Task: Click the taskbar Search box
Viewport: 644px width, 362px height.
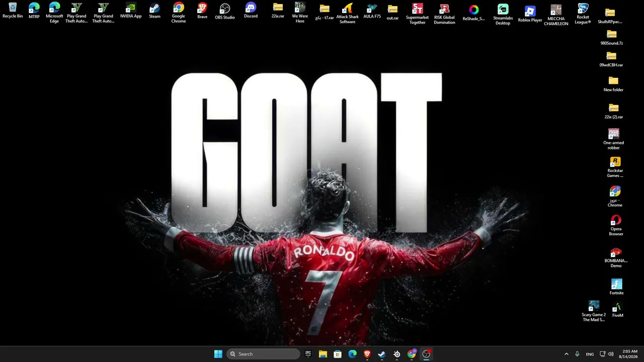Action: pyautogui.click(x=263, y=354)
